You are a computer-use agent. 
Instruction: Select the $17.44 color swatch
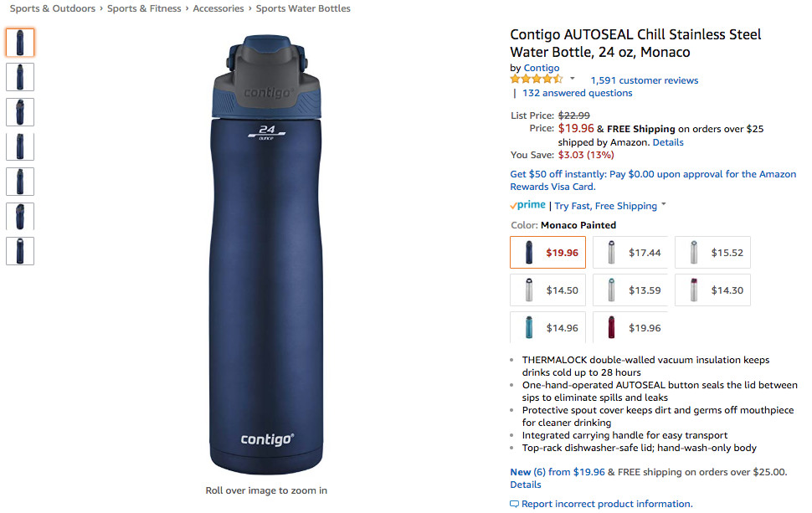630,253
